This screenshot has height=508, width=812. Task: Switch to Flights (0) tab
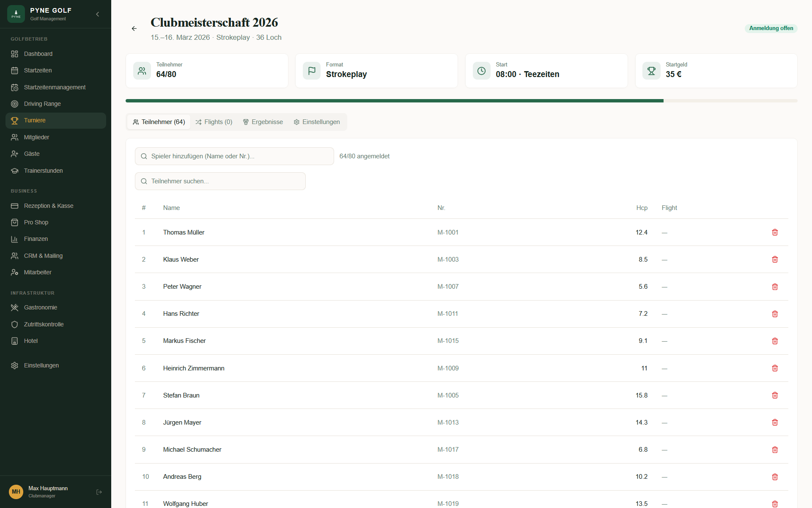214,122
